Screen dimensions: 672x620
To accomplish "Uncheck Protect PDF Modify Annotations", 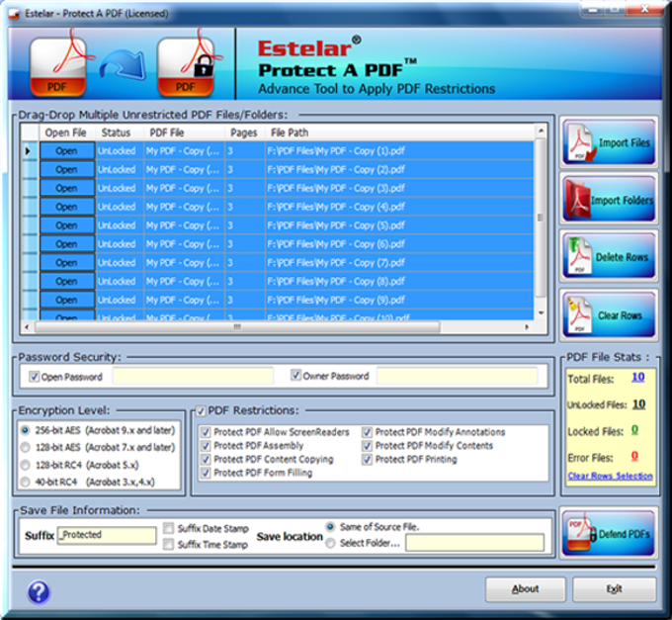I will coord(368,432).
